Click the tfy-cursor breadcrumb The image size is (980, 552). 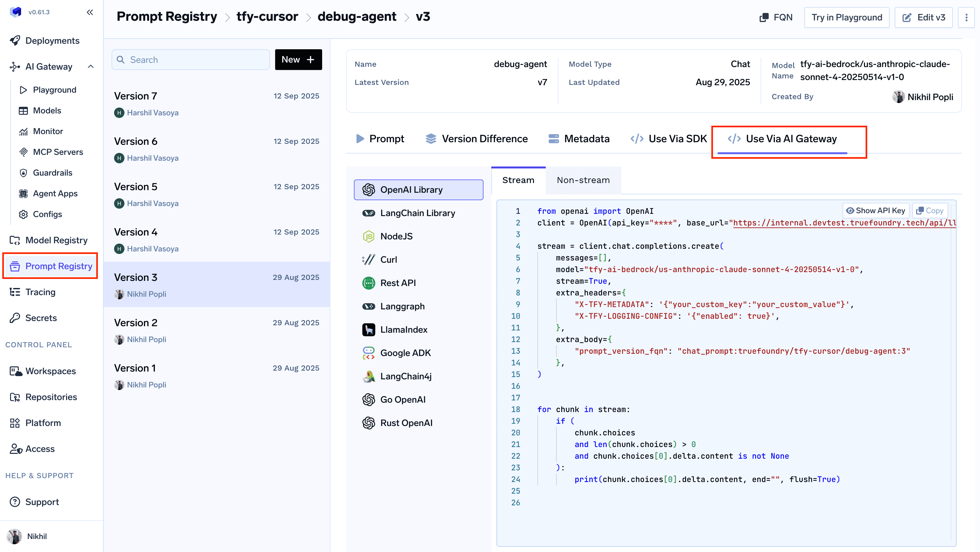[267, 17]
